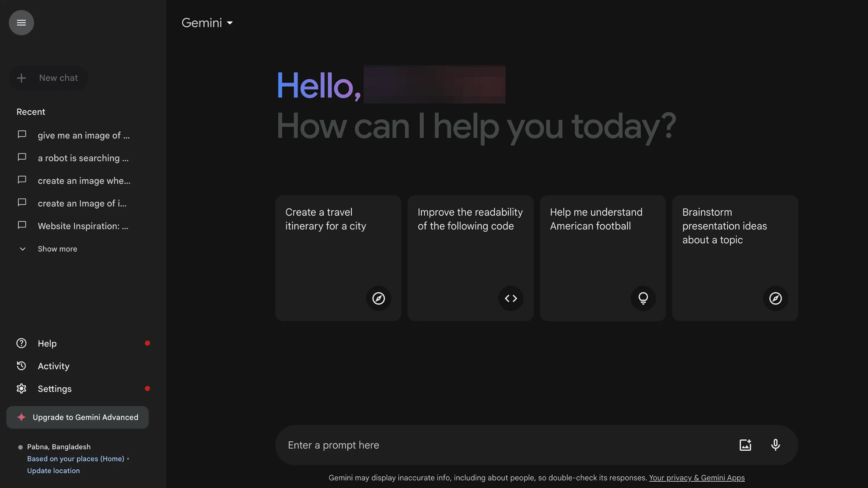868x488 pixels.
Task: Click the sparkle icon on Upgrade button
Action: (21, 417)
